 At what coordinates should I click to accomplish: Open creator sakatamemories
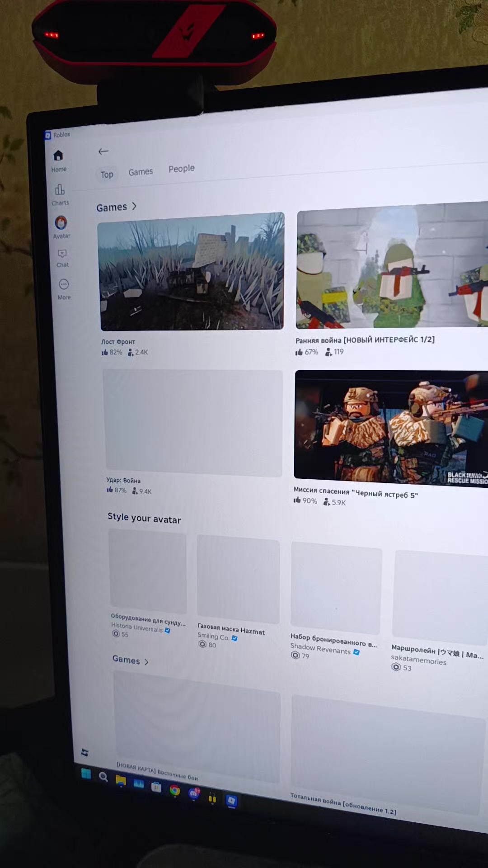coord(418,660)
